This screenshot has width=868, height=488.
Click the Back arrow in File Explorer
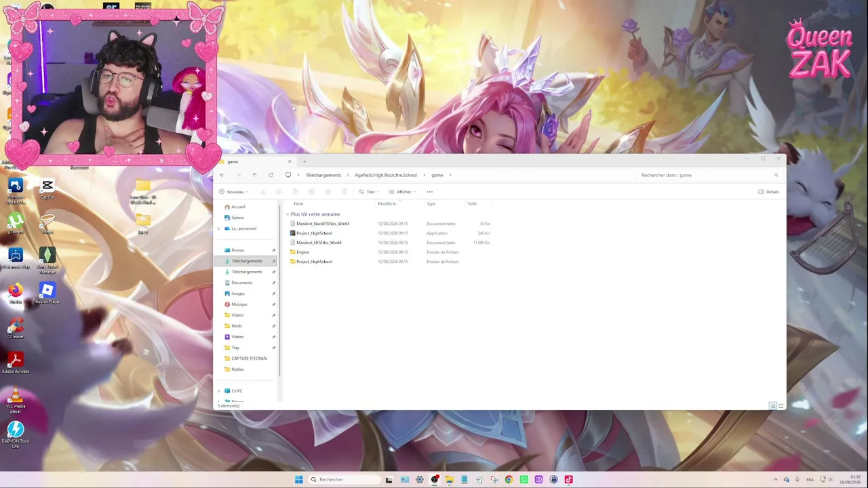coord(222,175)
